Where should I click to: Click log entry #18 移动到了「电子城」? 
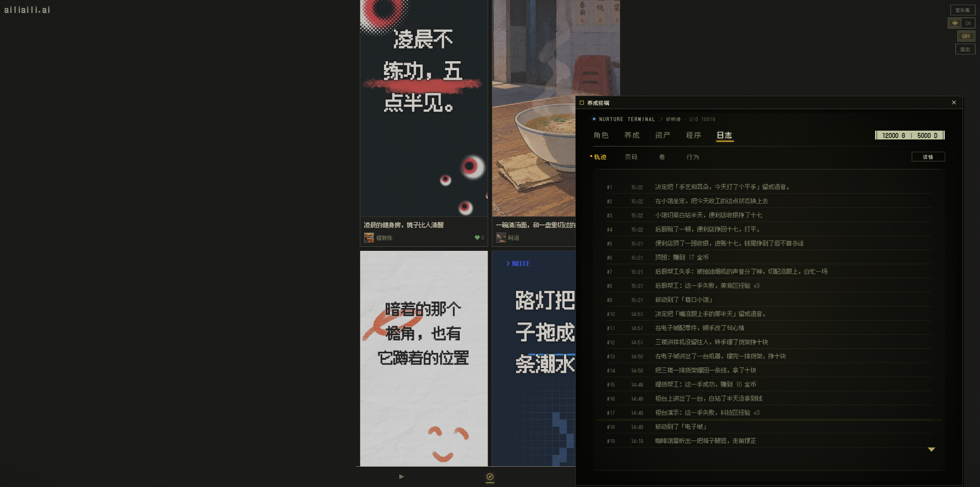[769, 426]
